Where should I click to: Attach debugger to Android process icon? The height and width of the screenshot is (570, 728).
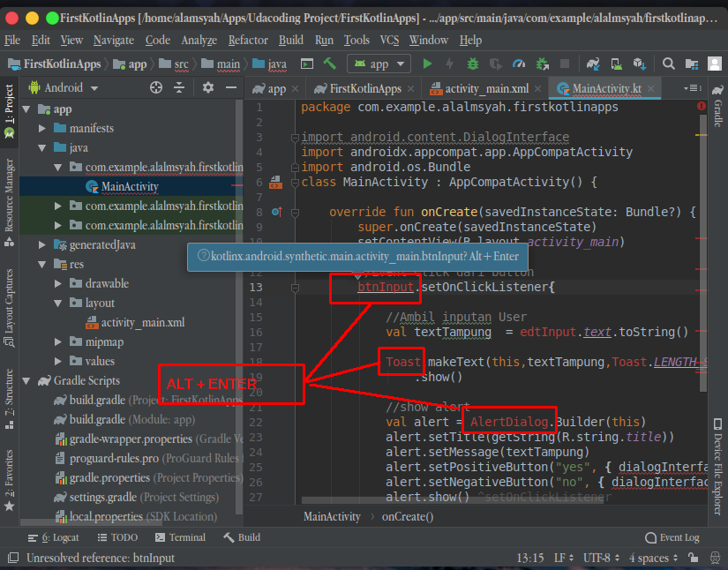pos(542,64)
